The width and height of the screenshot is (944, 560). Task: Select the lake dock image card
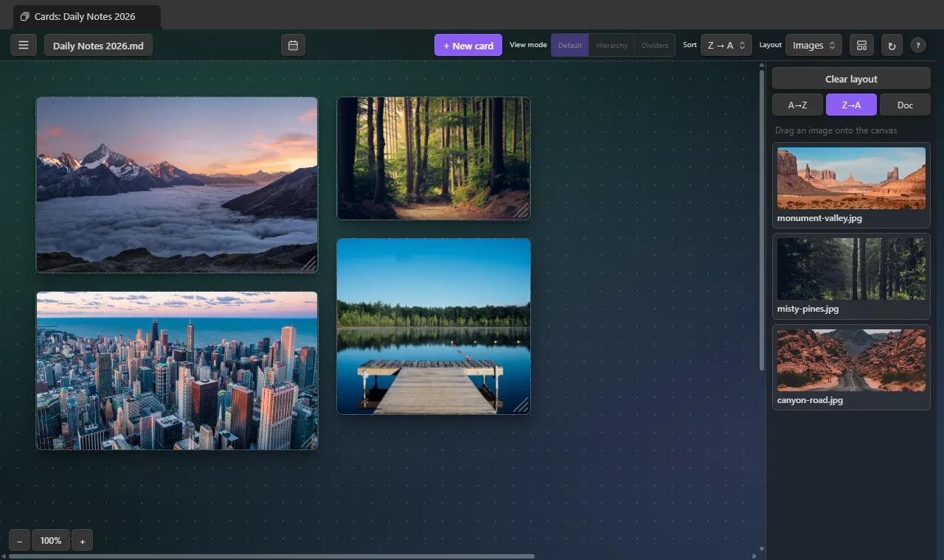434,326
